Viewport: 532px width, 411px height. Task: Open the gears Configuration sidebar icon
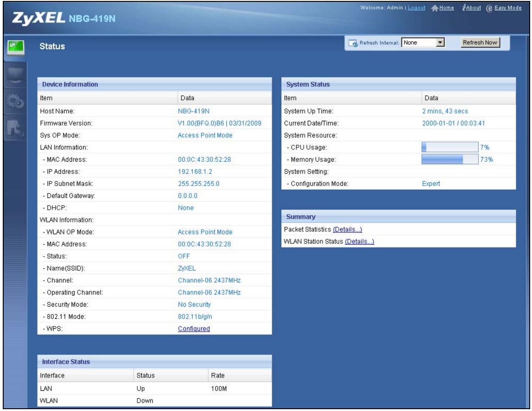click(x=16, y=102)
